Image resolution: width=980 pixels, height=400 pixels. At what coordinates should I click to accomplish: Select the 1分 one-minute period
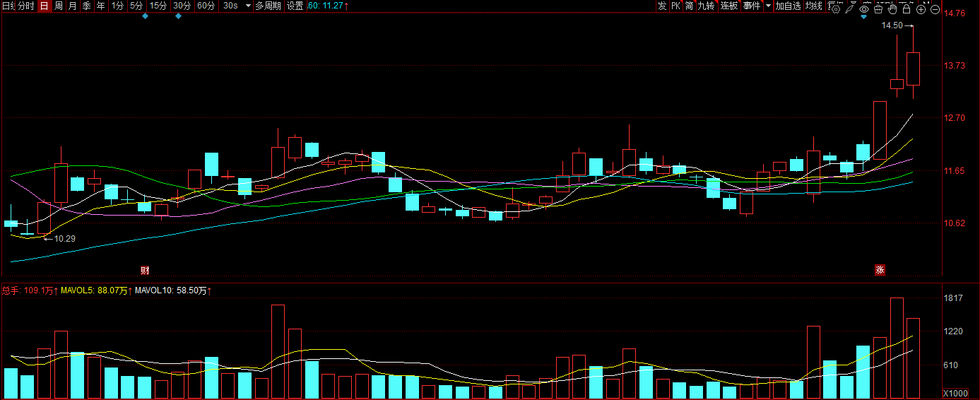point(117,6)
